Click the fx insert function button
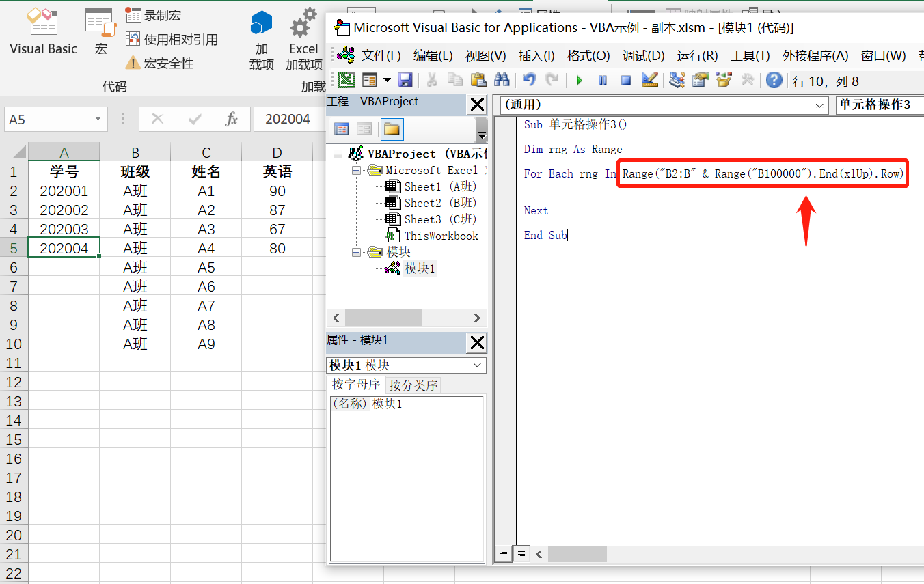Viewport: 924px width, 584px height. [232, 120]
